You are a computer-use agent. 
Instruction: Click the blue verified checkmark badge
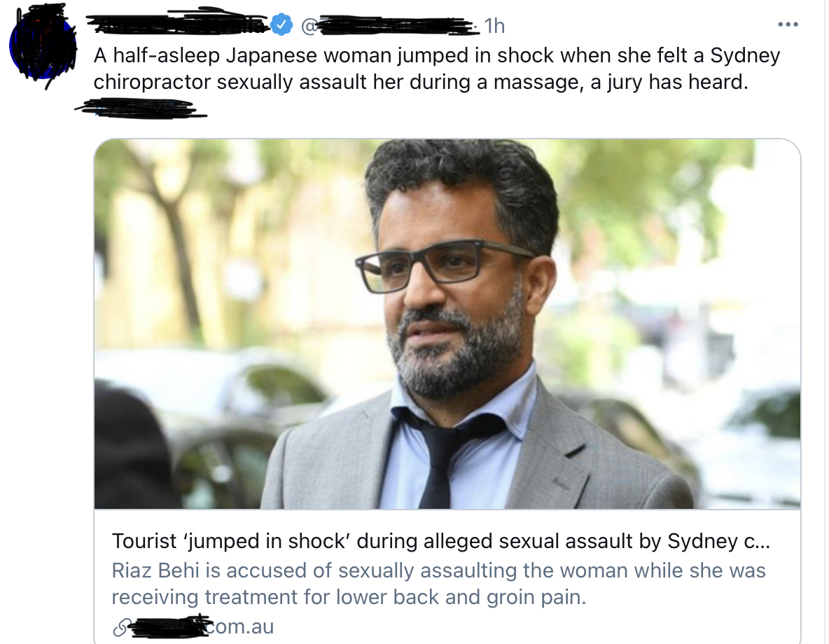point(281,24)
